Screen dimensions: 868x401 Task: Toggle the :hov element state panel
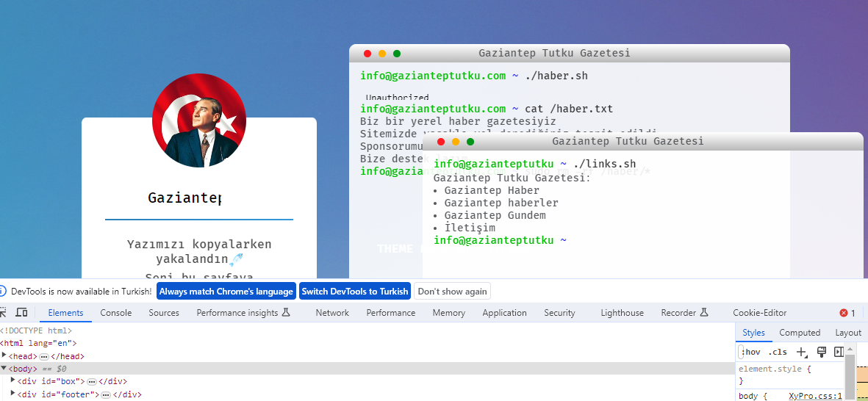[750, 352]
